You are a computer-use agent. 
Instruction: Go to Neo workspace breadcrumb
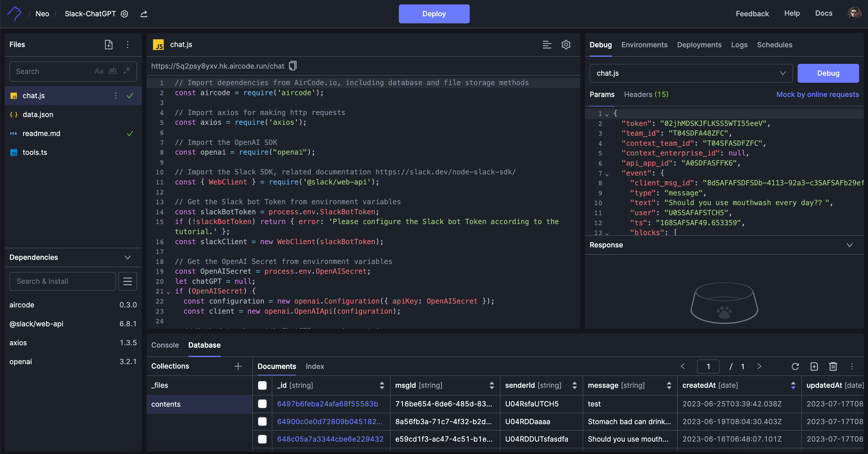[42, 14]
